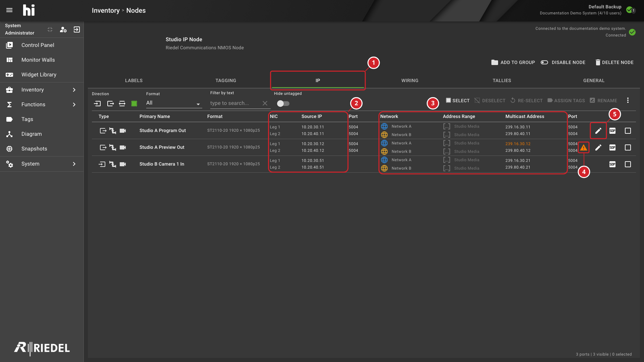Image resolution: width=644 pixels, height=362 pixels.
Task: Check the Studio B Camera 1 In checkbox
Action: 628,164
